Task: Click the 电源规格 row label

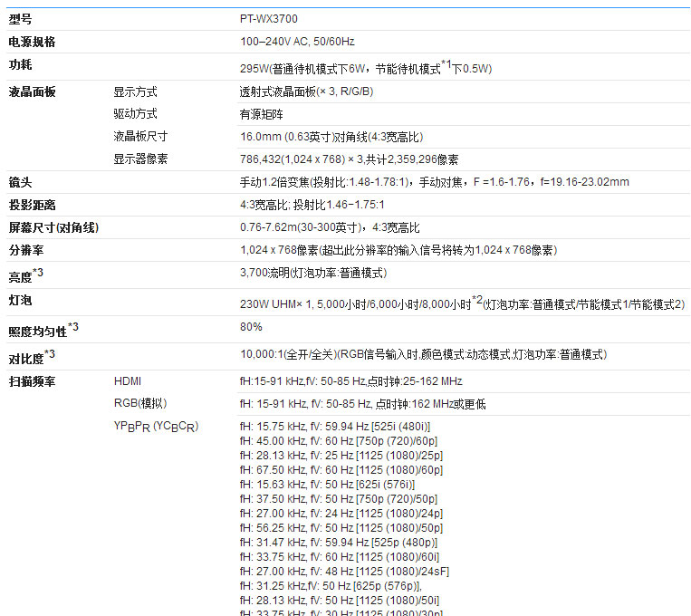Action: pos(32,42)
